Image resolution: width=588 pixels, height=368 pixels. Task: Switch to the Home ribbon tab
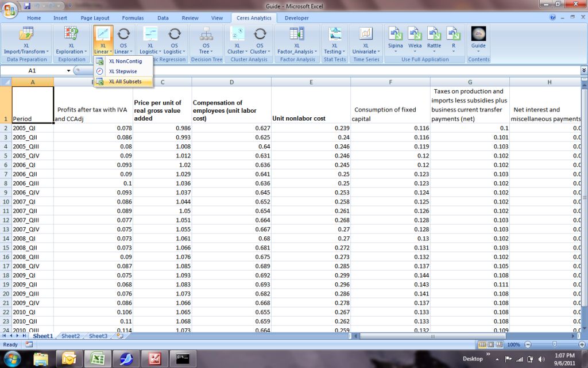click(x=34, y=18)
